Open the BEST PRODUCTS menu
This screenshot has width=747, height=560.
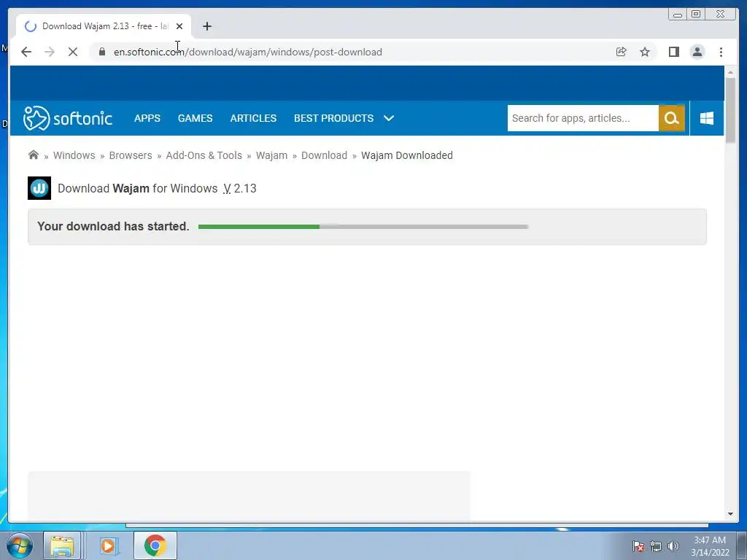click(x=333, y=118)
